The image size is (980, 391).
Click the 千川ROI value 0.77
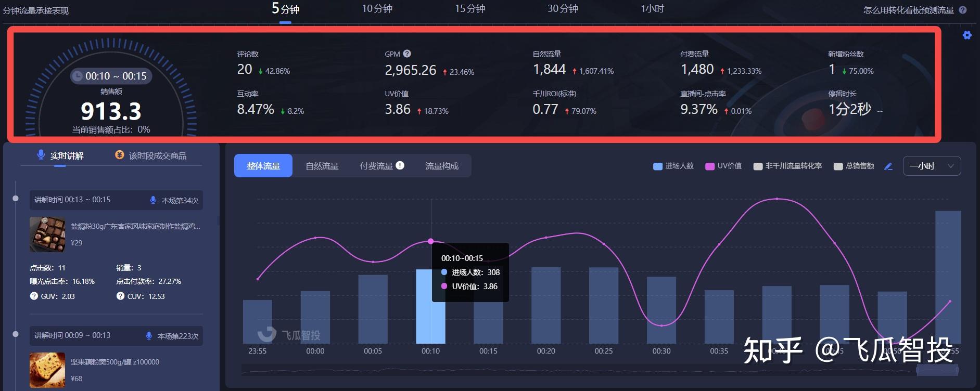coord(545,109)
